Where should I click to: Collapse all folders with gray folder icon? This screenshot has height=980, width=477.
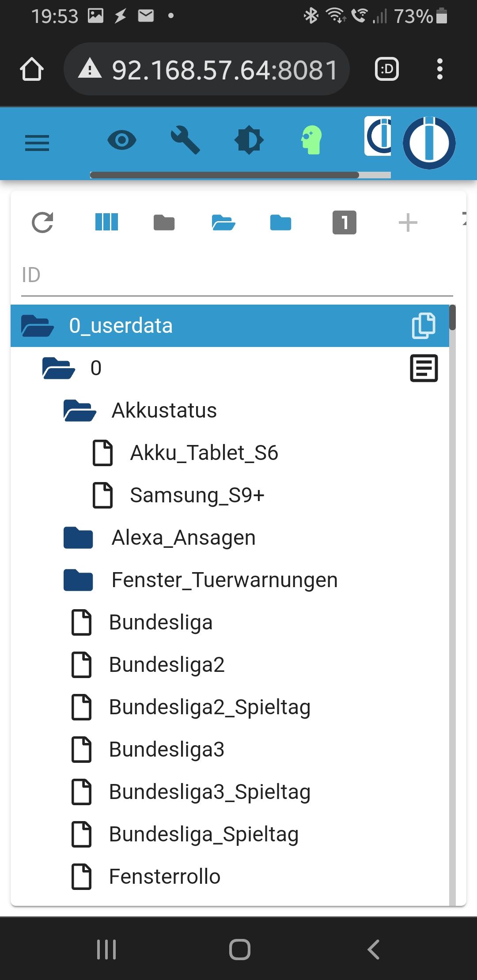tap(164, 222)
